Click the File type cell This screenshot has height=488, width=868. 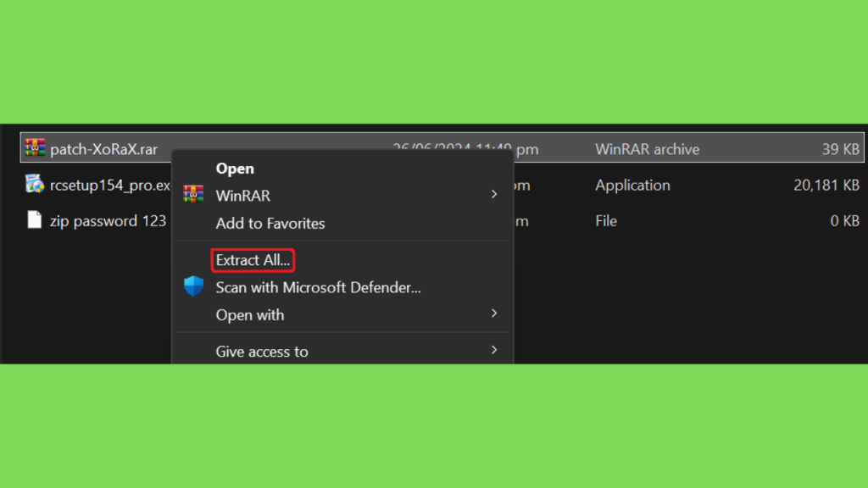point(606,221)
